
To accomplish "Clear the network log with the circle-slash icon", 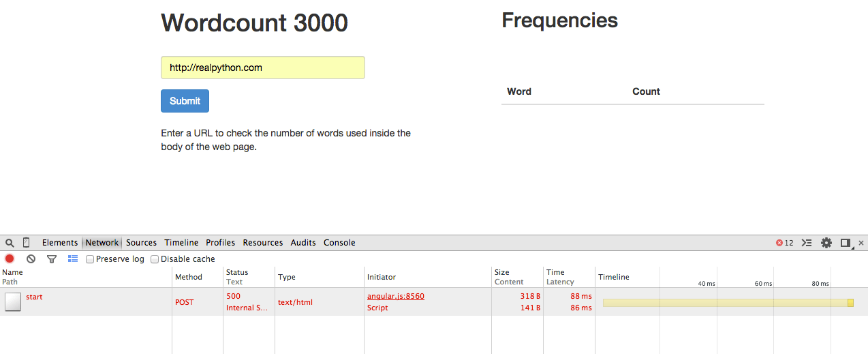I will point(31,259).
